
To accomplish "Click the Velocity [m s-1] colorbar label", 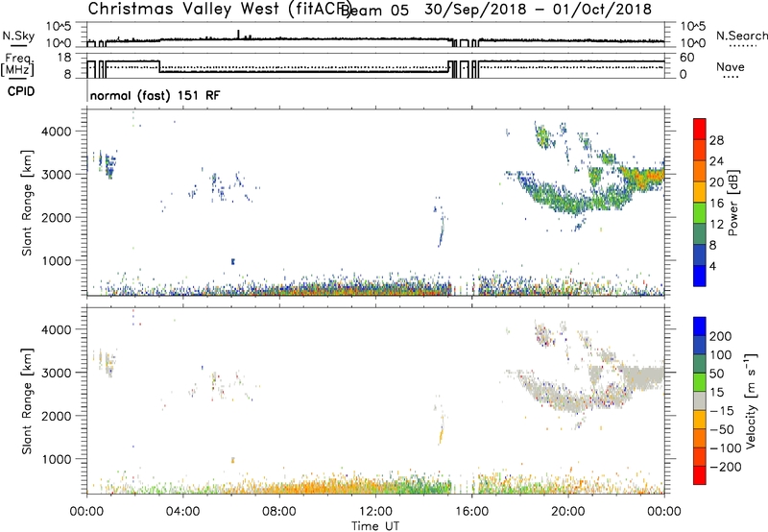I will [751, 400].
